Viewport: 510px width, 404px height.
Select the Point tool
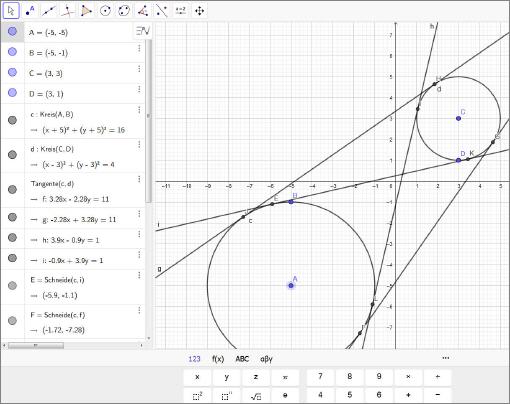tap(30, 11)
